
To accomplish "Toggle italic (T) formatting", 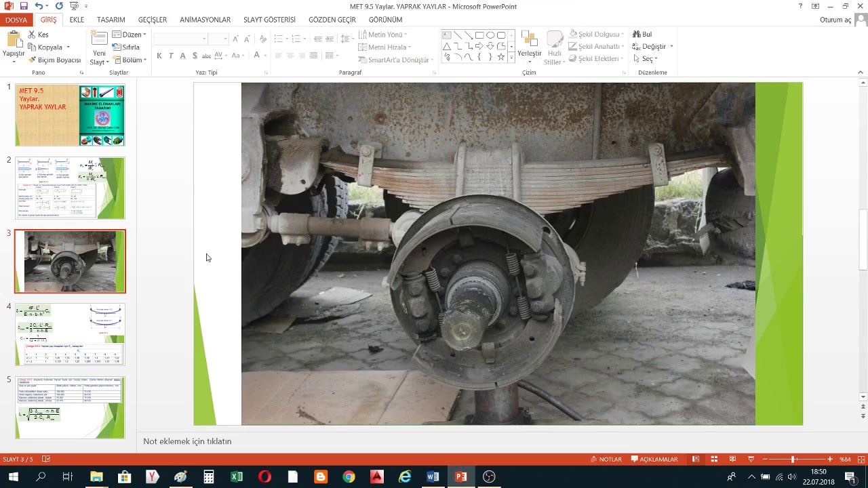I will 171,56.
